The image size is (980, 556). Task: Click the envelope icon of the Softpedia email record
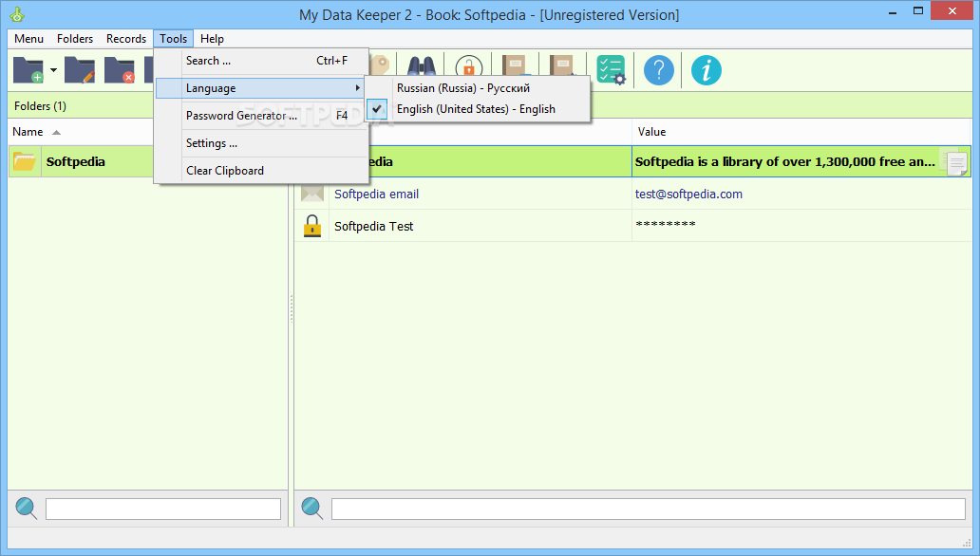point(311,194)
